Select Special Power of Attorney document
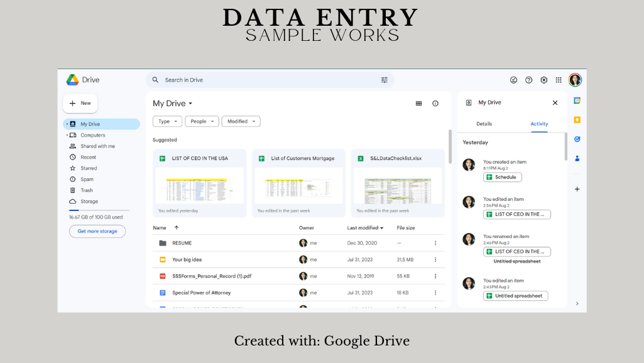 pyautogui.click(x=298, y=293)
